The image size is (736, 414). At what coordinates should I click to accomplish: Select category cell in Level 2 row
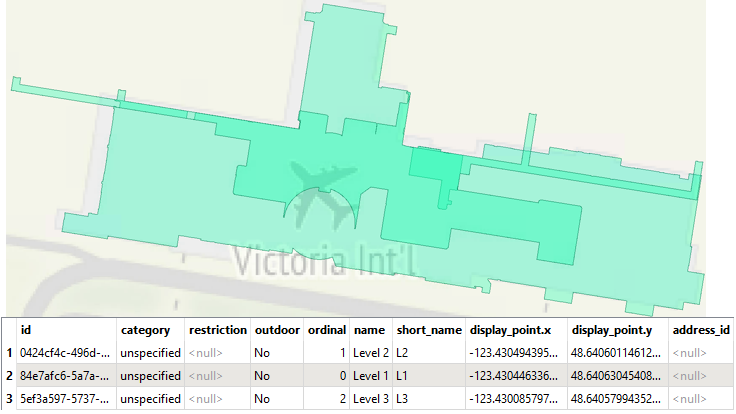click(150, 353)
